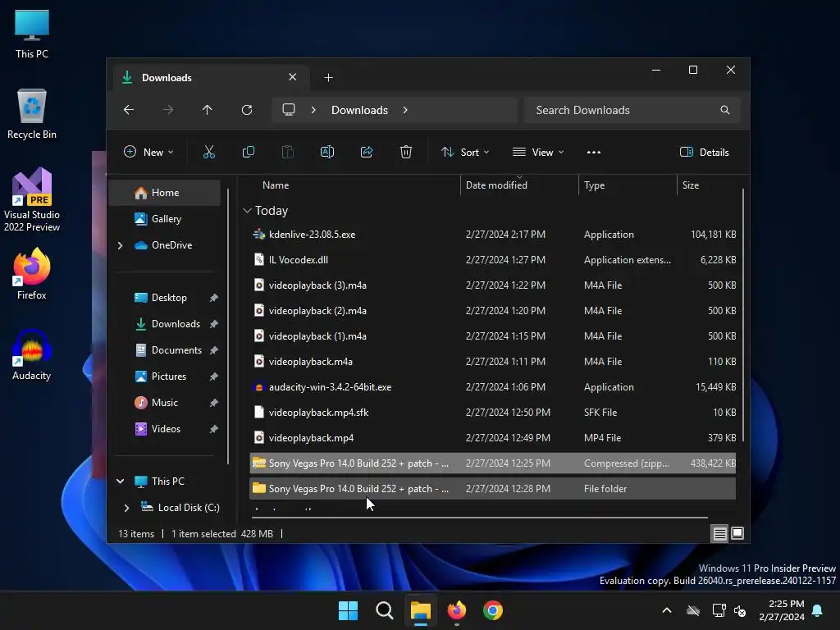This screenshot has height=630, width=840.
Task: Open the View dropdown
Action: coord(538,152)
